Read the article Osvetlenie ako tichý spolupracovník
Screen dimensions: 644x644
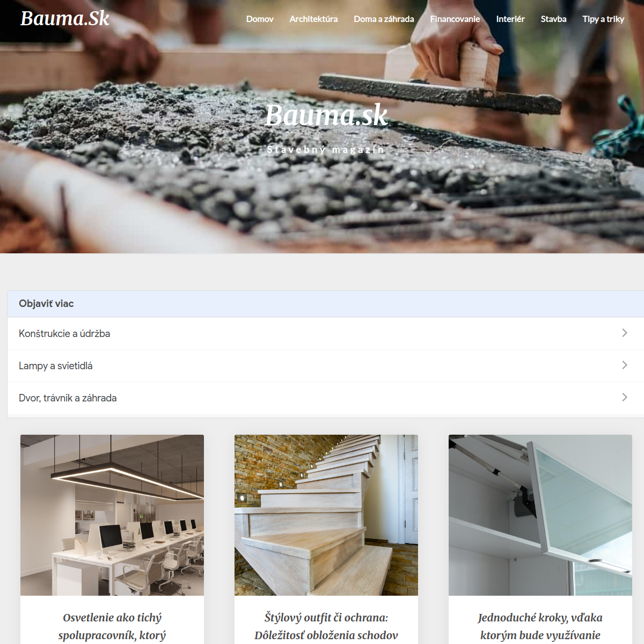click(x=112, y=626)
